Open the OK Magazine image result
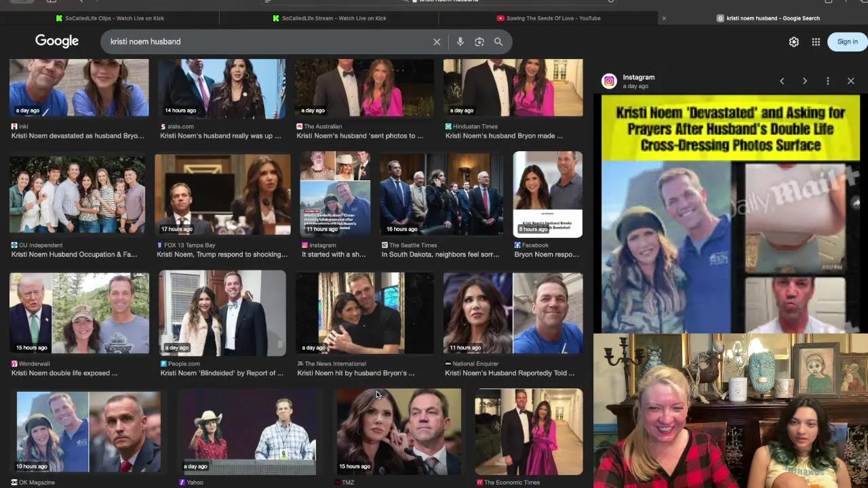The height and width of the screenshot is (488, 868). pyautogui.click(x=89, y=432)
